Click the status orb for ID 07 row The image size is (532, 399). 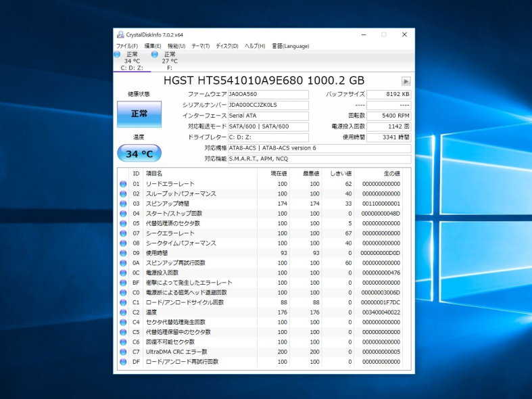tap(123, 233)
